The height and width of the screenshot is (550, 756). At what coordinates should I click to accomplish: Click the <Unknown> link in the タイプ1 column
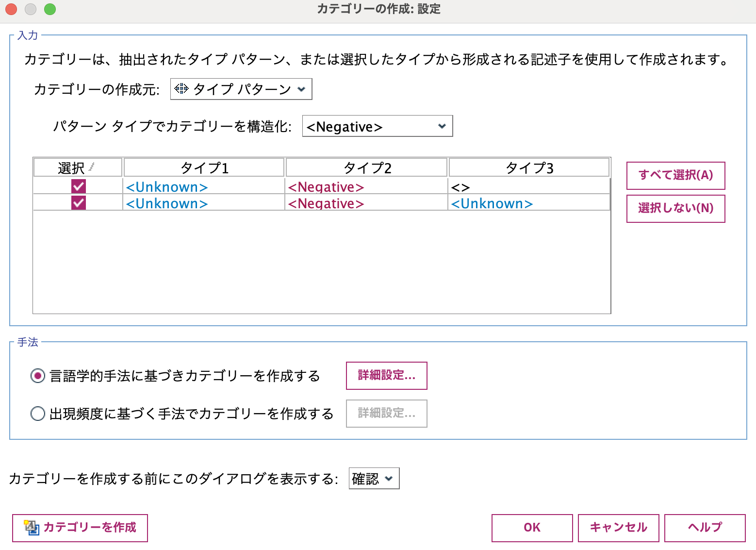point(167,186)
